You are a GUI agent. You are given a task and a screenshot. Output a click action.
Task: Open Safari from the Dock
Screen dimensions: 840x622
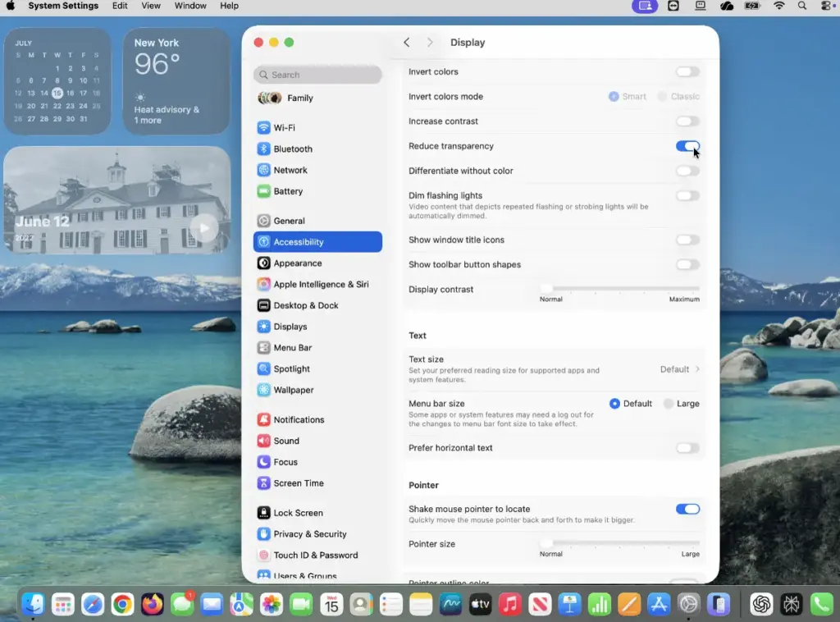(x=93, y=604)
